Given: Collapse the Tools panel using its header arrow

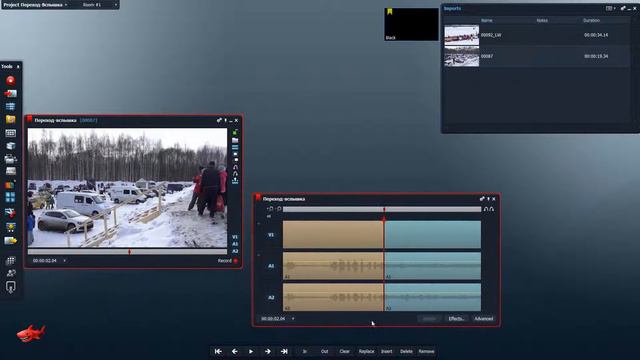Looking at the screenshot, I should tap(18, 67).
